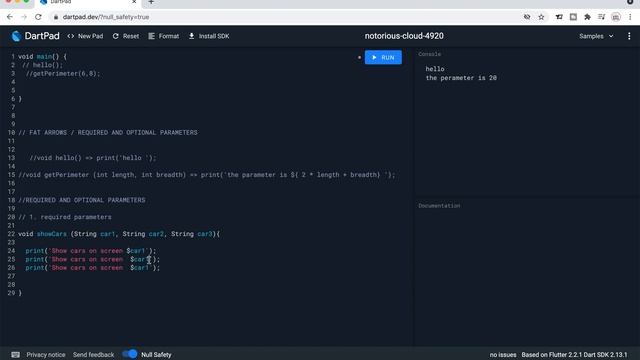
Task: Click the pad title notorious-cloud-4920
Action: coord(404,36)
